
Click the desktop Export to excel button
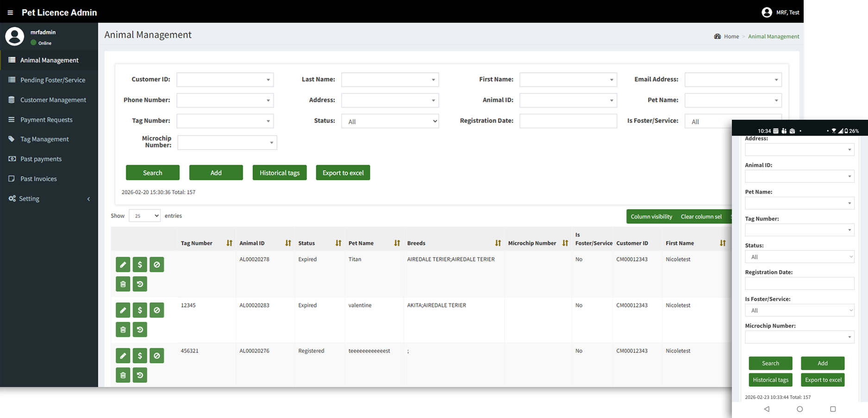(343, 173)
